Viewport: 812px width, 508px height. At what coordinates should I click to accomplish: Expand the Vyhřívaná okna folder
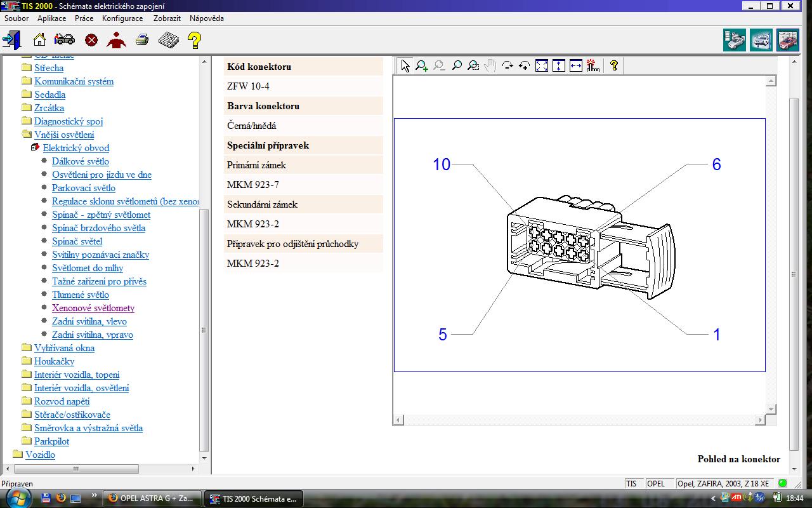coord(26,348)
